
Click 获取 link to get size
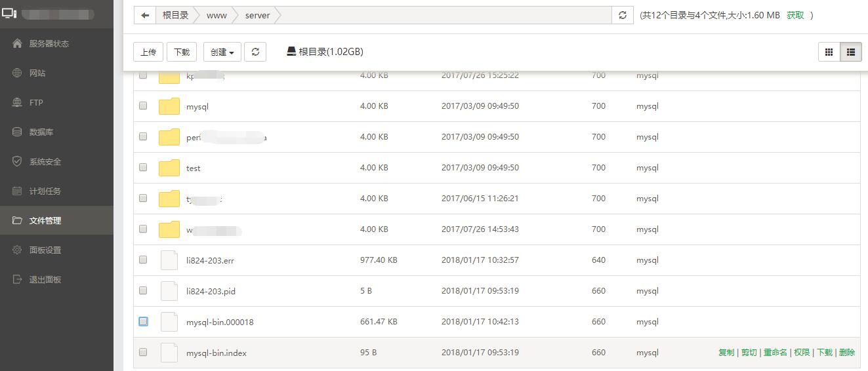(795, 15)
